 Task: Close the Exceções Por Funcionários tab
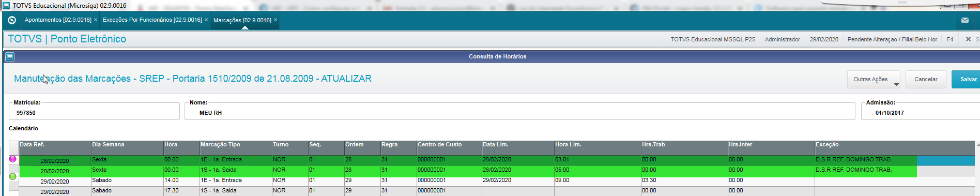206,20
